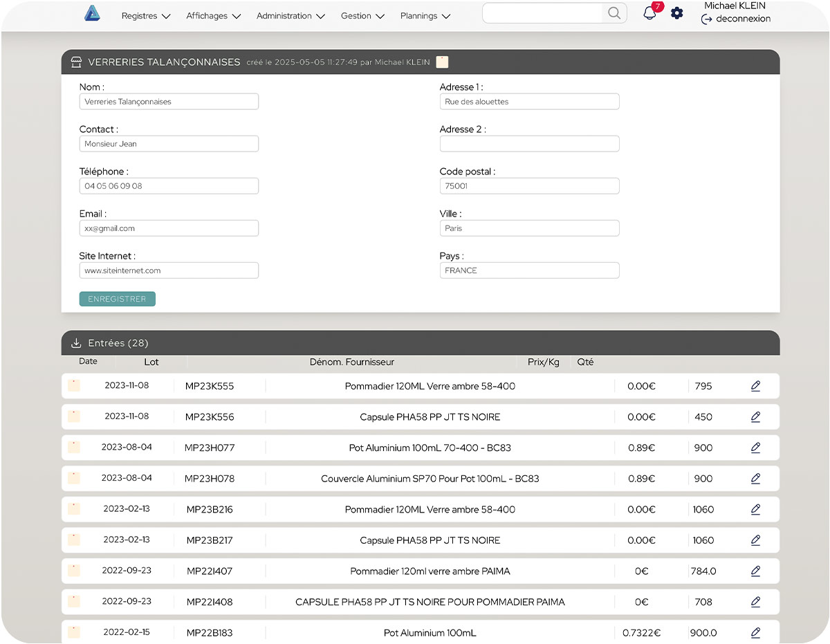Click the note icon beside the Verreries header
830x644 pixels.
[442, 62]
